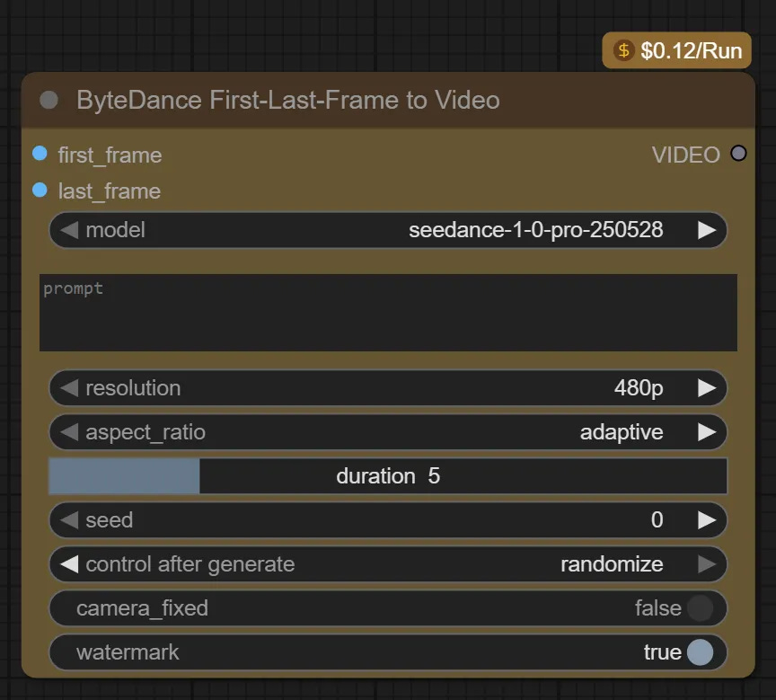Click inside the prompt text area
The height and width of the screenshot is (700, 776).
click(x=386, y=312)
